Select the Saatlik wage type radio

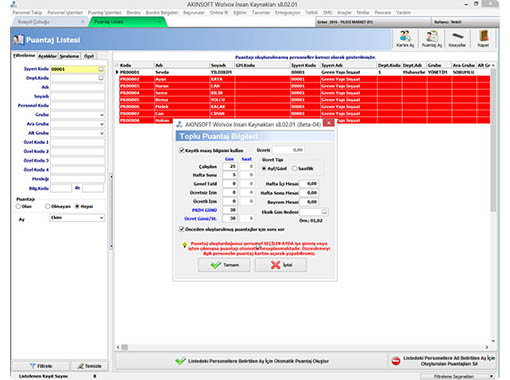(294, 168)
